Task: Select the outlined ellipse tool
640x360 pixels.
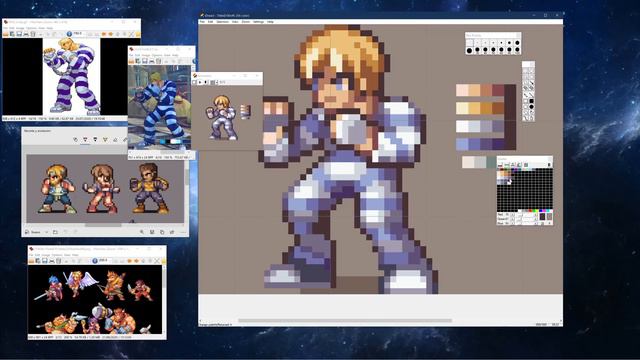Action: (x=526, y=107)
